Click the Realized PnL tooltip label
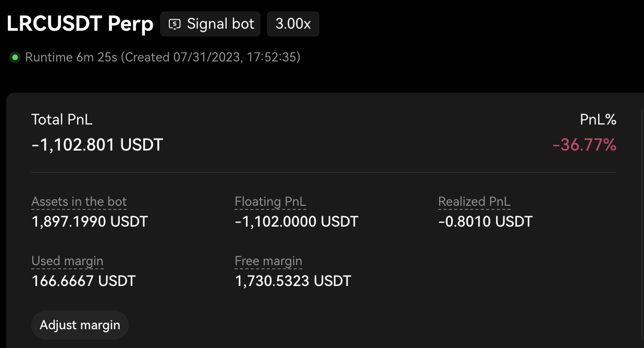This screenshot has height=348, width=644. [474, 202]
